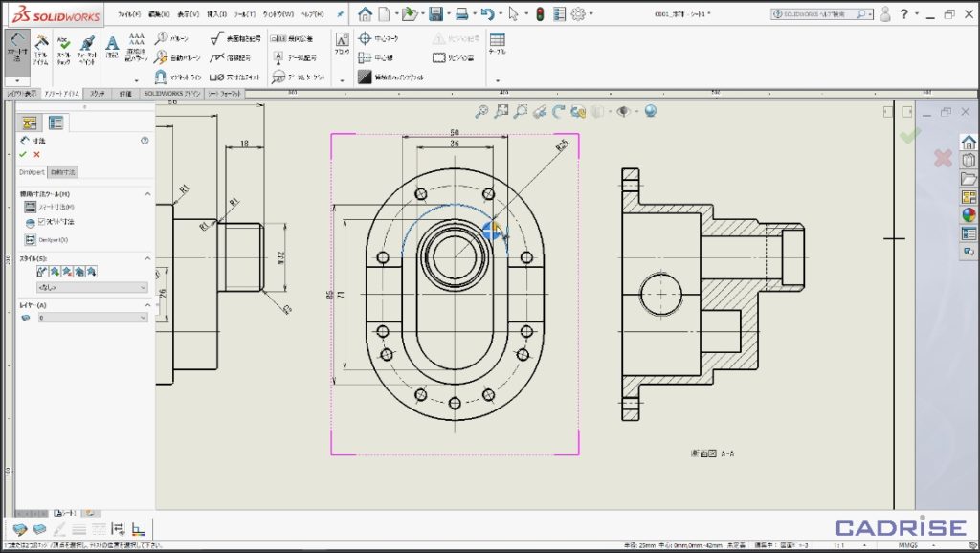Click the Save floppy disk icon
Screen dimensions: 980x553
click(436, 13)
